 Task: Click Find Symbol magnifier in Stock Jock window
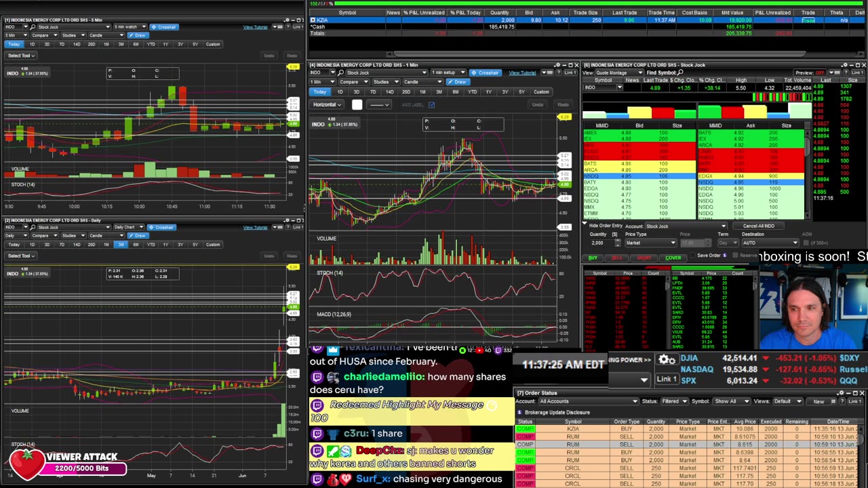pos(680,73)
